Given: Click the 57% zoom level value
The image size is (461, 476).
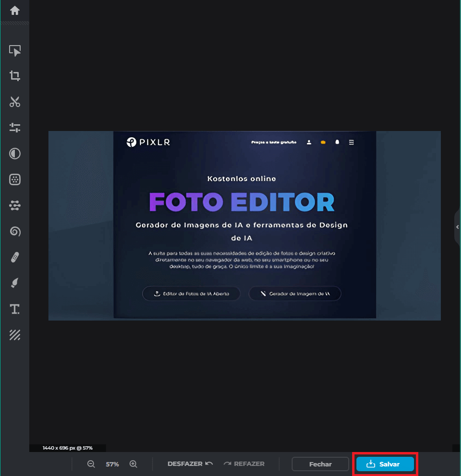Looking at the screenshot, I should 112,464.
